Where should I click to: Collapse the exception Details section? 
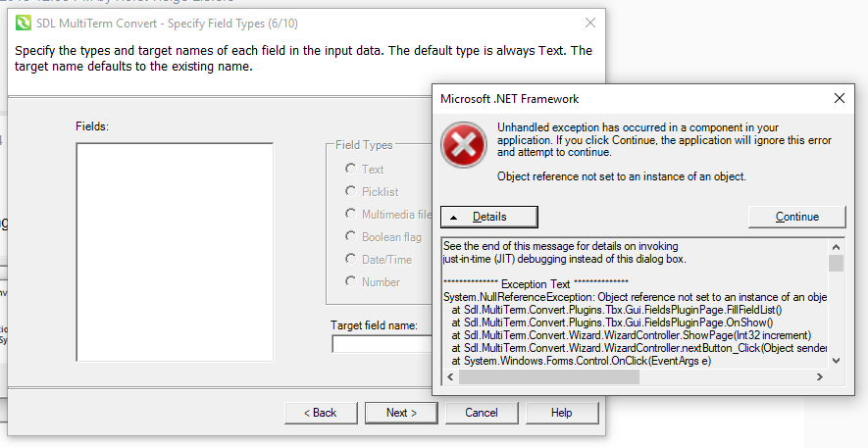coord(488,217)
